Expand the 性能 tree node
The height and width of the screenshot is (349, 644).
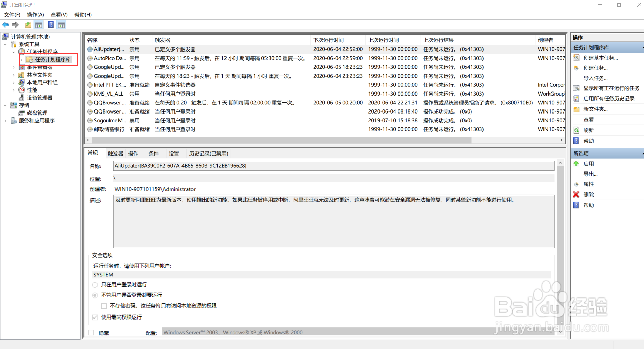click(x=14, y=90)
